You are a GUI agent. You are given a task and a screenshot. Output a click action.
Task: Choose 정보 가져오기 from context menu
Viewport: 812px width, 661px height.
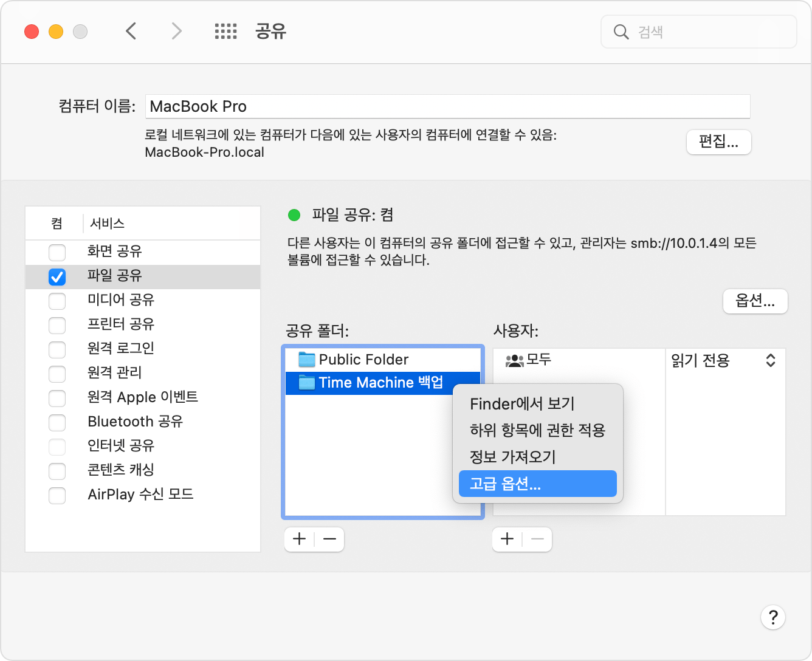pos(538,457)
